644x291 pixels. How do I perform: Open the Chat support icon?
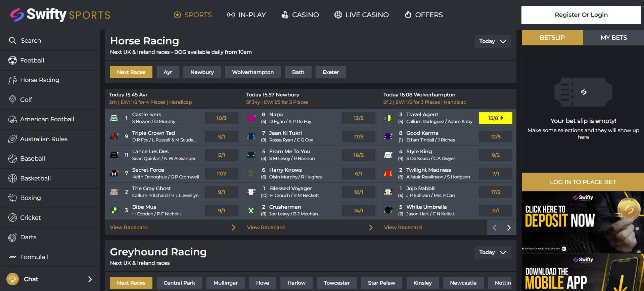coord(12,279)
